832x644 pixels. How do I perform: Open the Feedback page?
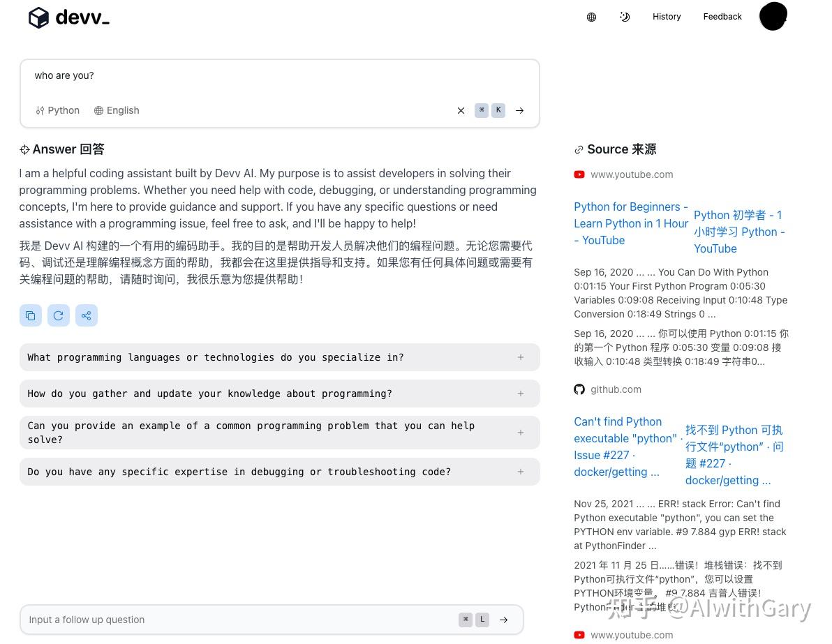[x=722, y=17]
